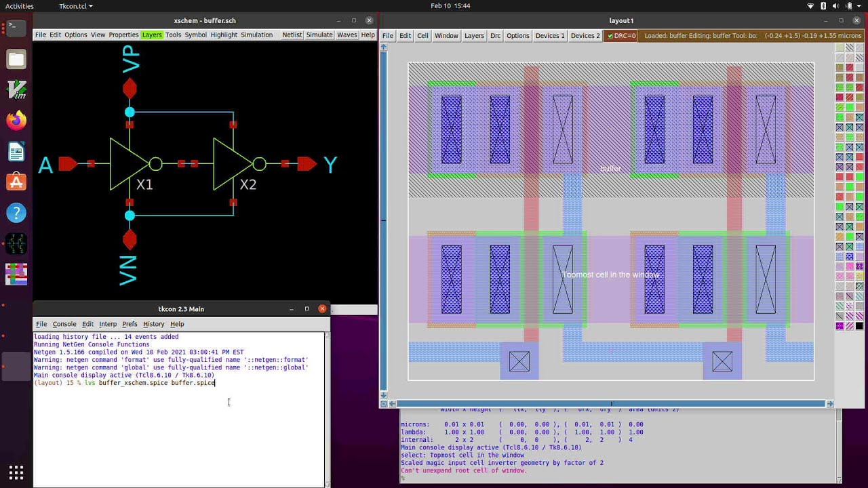Click the layout1 horizontal scrollbar right arrow
Screen dimensions: 868x488
(829, 404)
